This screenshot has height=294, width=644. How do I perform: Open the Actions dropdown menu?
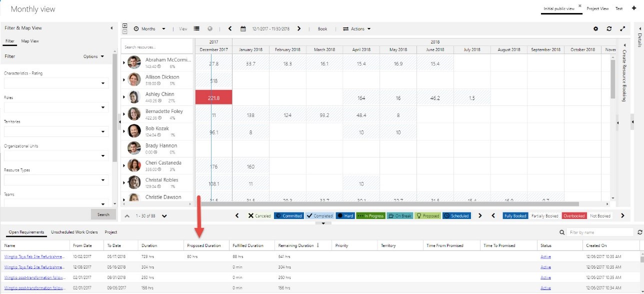[357, 29]
